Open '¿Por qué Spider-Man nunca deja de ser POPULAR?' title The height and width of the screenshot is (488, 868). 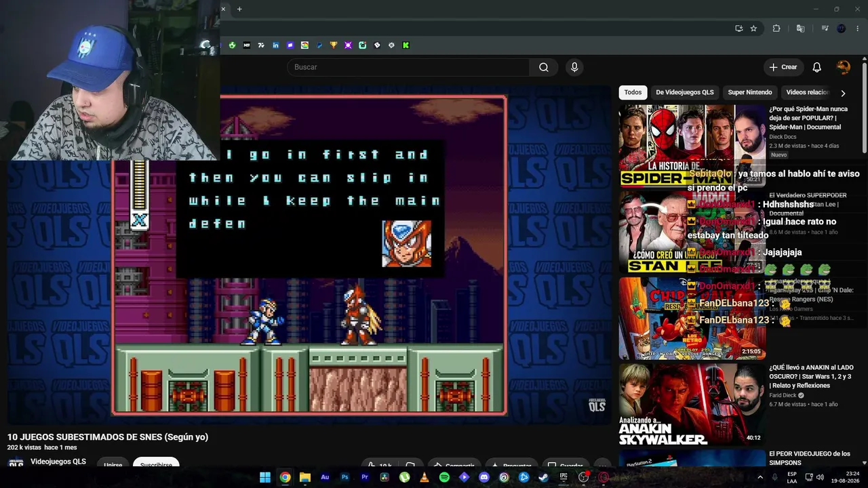[808, 118]
